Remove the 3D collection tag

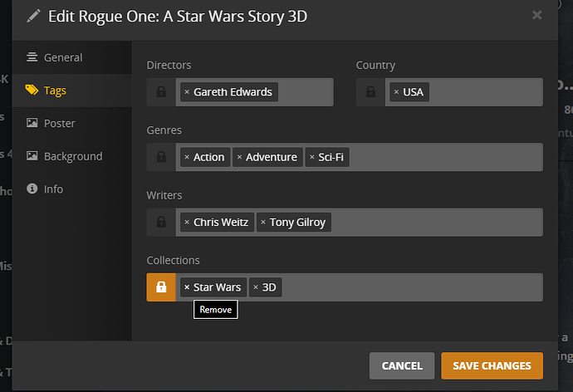coord(256,287)
